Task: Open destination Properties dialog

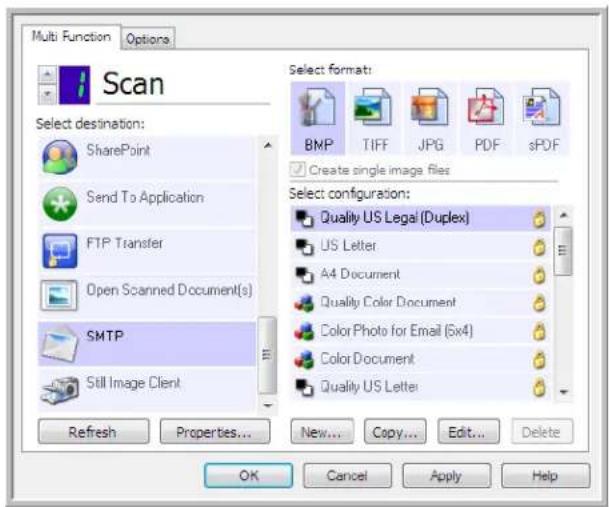Action: pos(215,432)
